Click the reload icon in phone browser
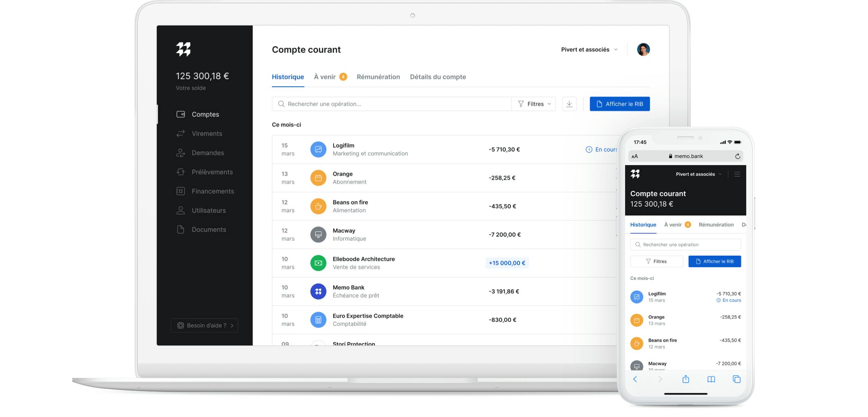Viewport: 868px width, 417px height. tap(737, 156)
